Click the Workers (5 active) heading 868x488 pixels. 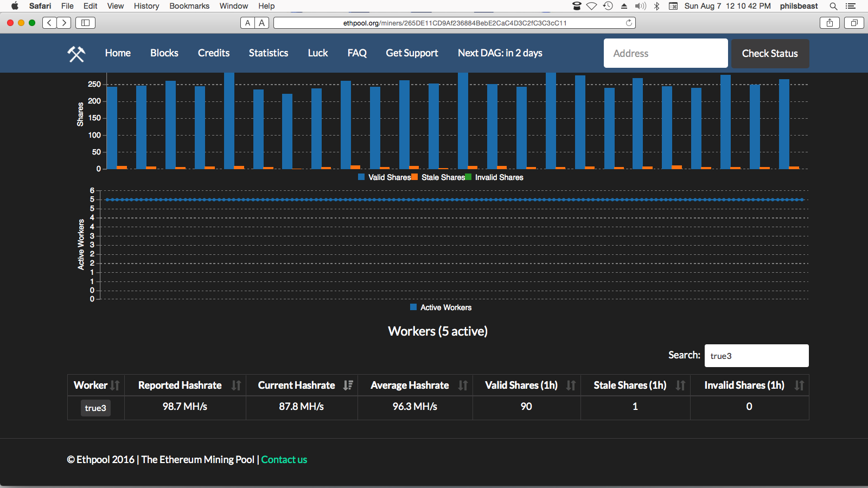438,331
